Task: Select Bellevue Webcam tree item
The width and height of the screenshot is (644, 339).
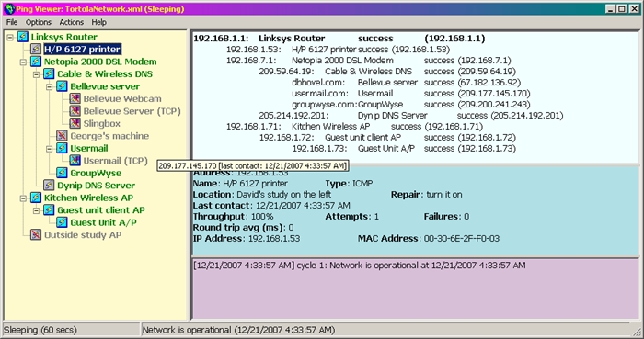Action: pos(122,98)
